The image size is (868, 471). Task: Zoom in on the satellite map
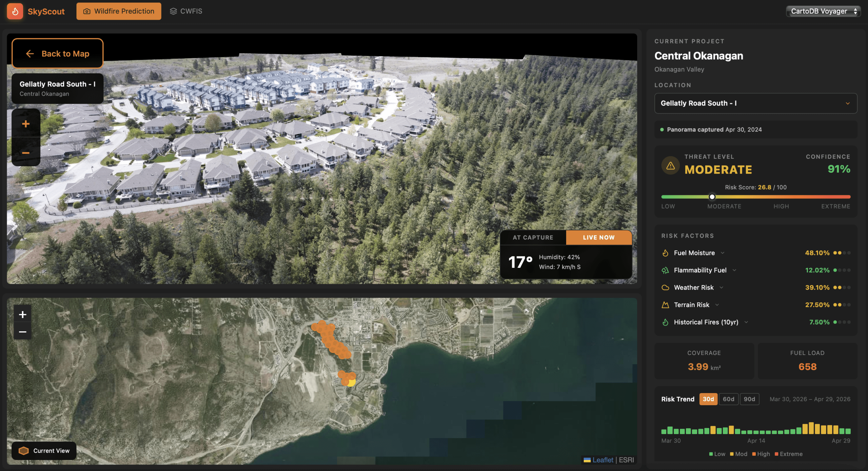(23, 314)
